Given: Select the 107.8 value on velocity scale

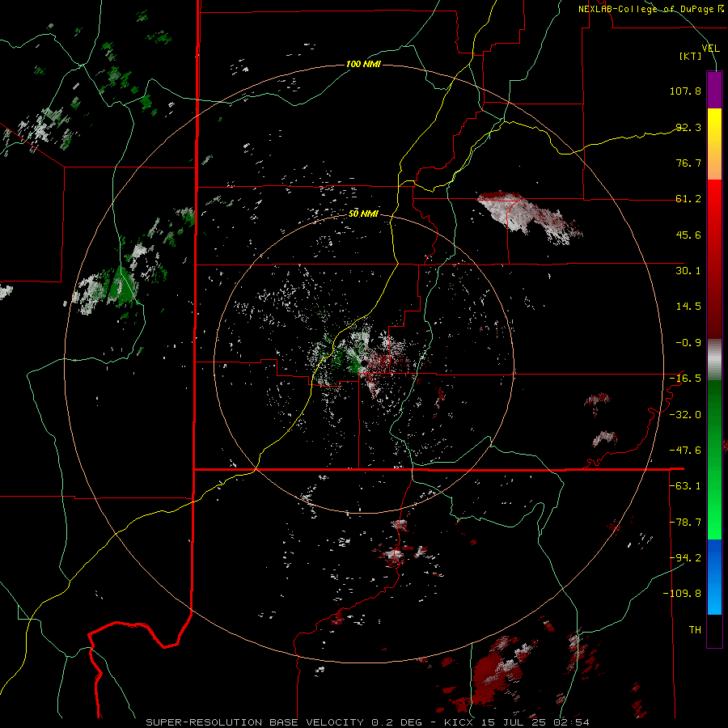Looking at the screenshot, I should point(685,91).
